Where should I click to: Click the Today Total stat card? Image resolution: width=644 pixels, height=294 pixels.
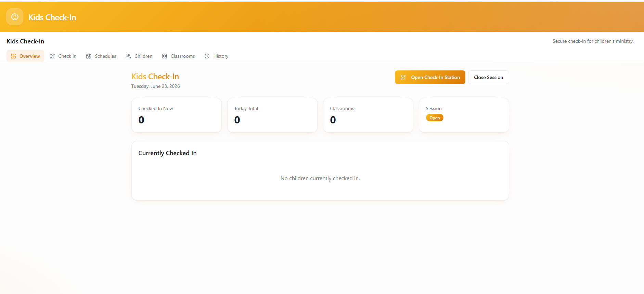click(x=272, y=115)
